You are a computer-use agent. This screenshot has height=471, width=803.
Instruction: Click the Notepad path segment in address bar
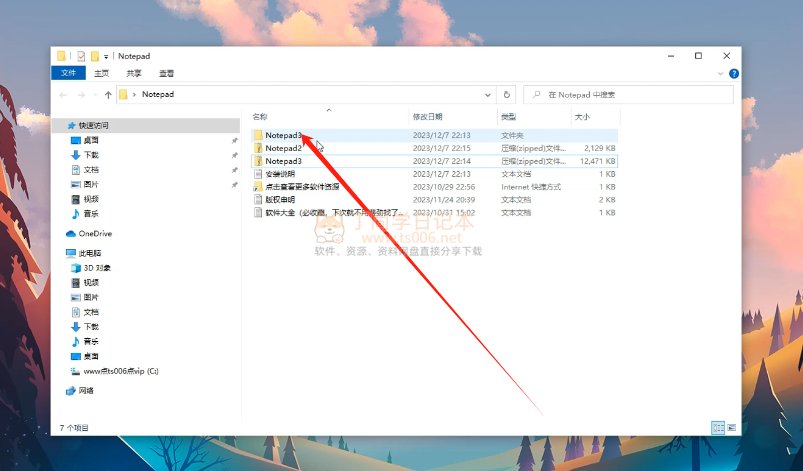(x=158, y=94)
